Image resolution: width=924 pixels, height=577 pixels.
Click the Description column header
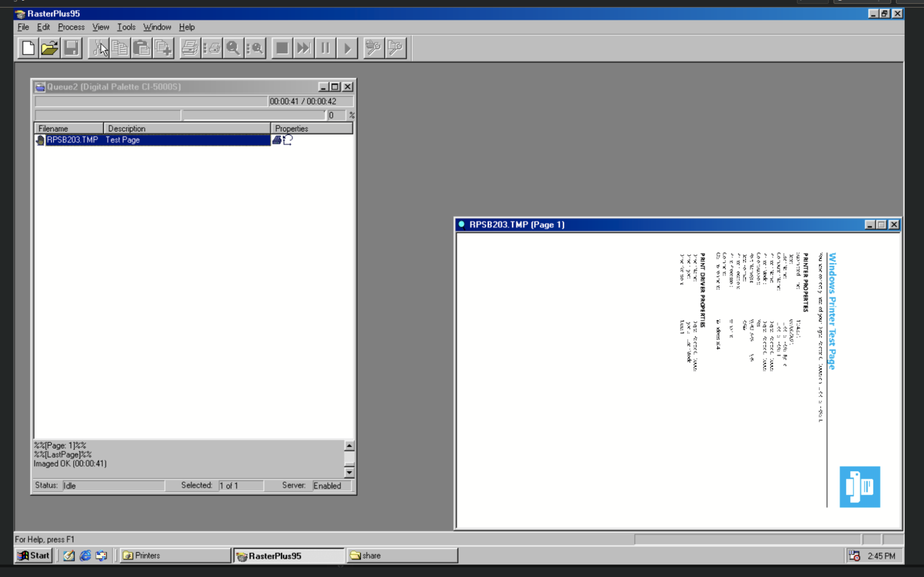pos(187,128)
